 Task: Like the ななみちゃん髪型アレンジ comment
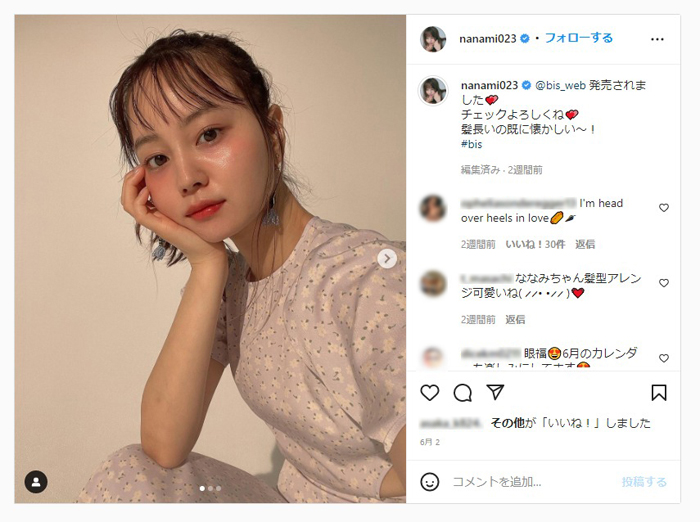click(664, 283)
